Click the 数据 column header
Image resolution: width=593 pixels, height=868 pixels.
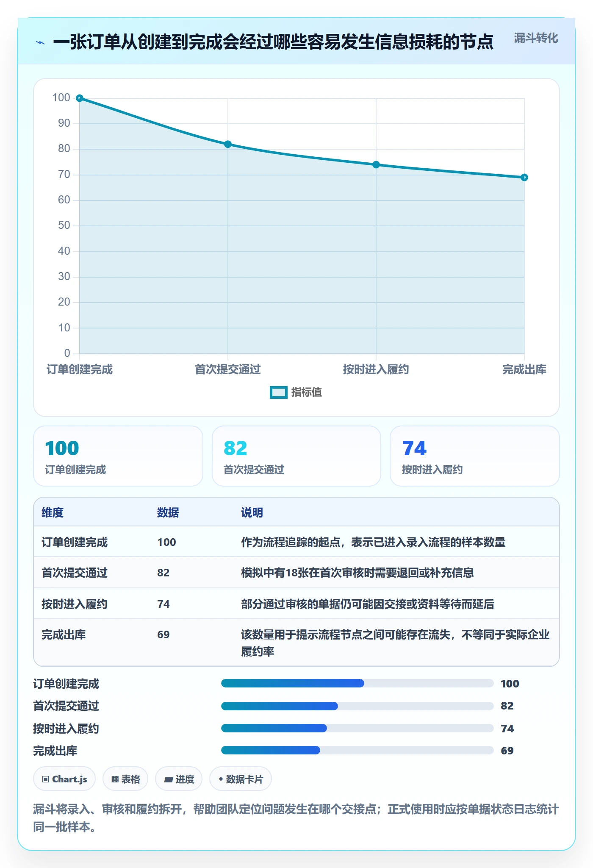(168, 512)
